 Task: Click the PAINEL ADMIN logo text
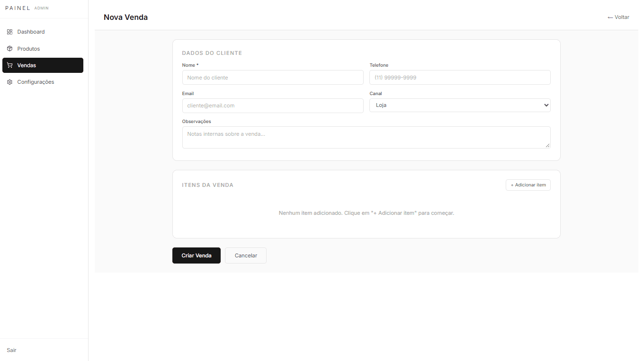27,8
